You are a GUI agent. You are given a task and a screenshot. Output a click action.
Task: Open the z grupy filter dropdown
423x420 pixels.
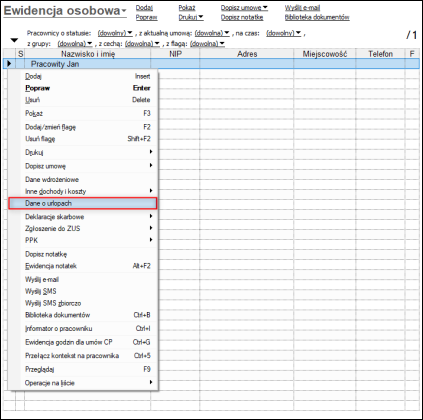pyautogui.click(x=75, y=44)
